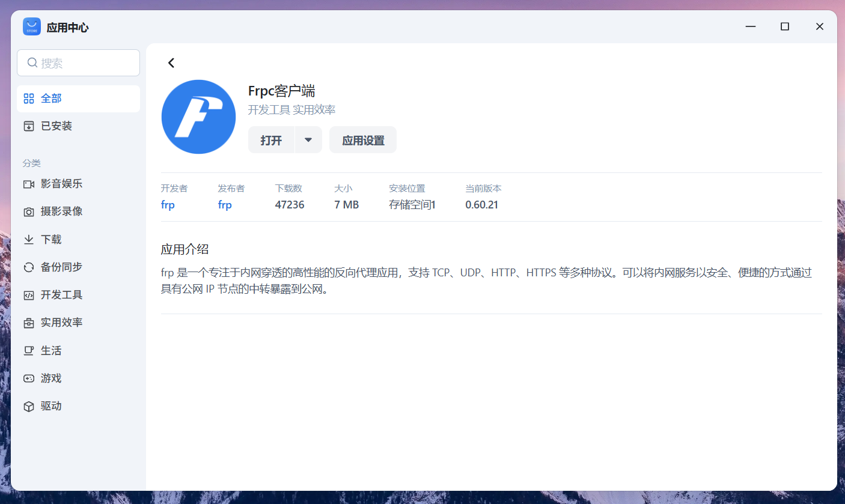The image size is (845, 504).
Task: Click the cube icon for 驱动
Action: pyautogui.click(x=29, y=406)
